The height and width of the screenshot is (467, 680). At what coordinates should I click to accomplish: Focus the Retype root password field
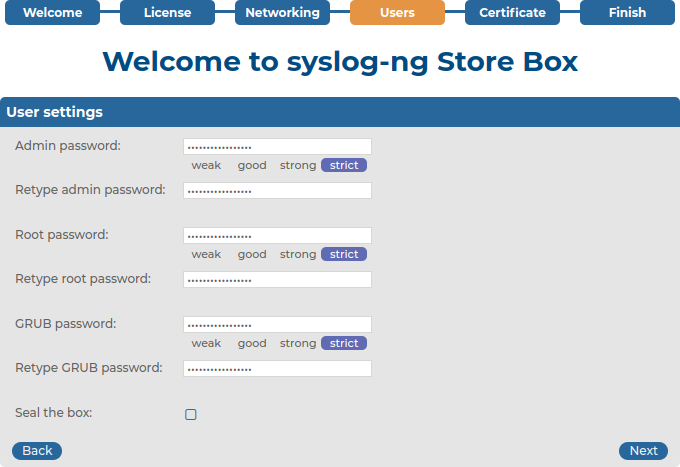[277, 279]
